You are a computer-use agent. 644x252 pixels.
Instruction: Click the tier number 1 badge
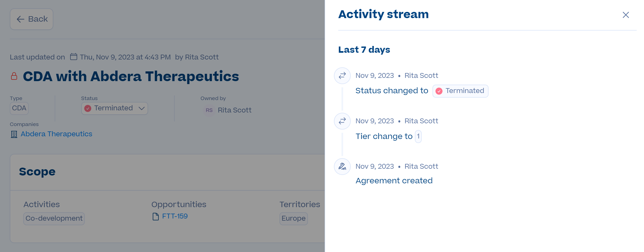[x=418, y=136]
